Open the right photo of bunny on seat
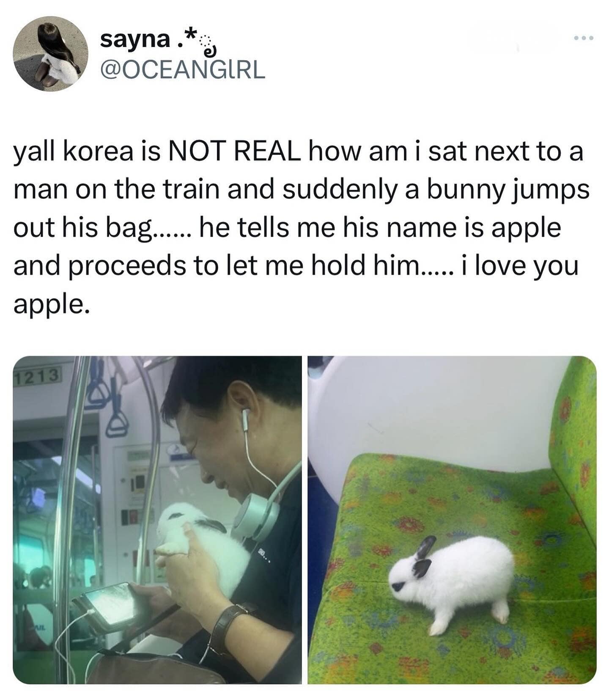 point(452,520)
